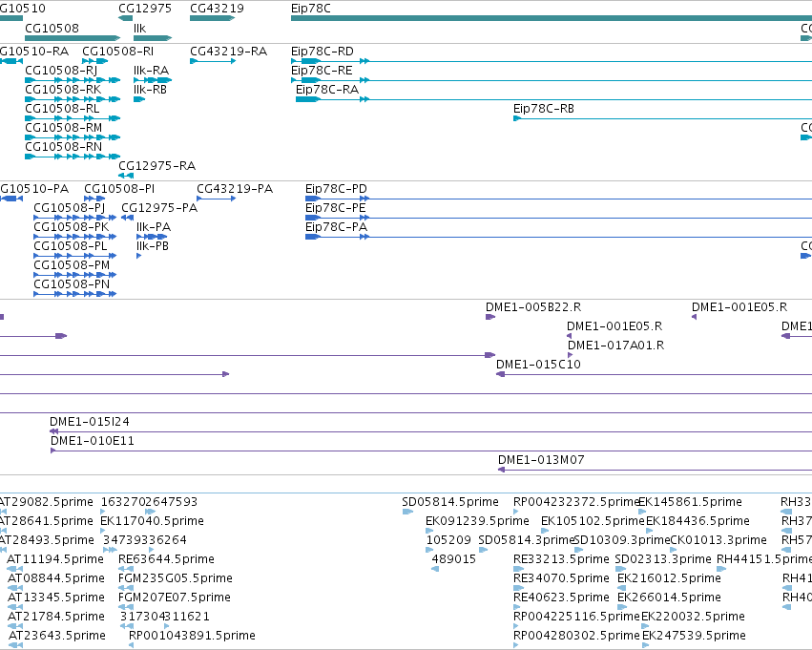Select the CG10508-PL protein label
The height and width of the screenshot is (650, 812).
pyautogui.click(x=71, y=246)
